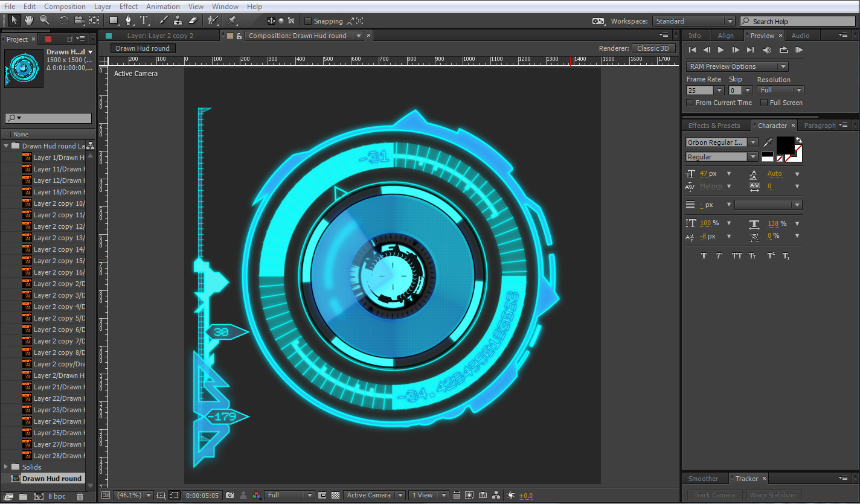Image resolution: width=860 pixels, height=504 pixels.
Task: Open the Animation menu
Action: 162,6
